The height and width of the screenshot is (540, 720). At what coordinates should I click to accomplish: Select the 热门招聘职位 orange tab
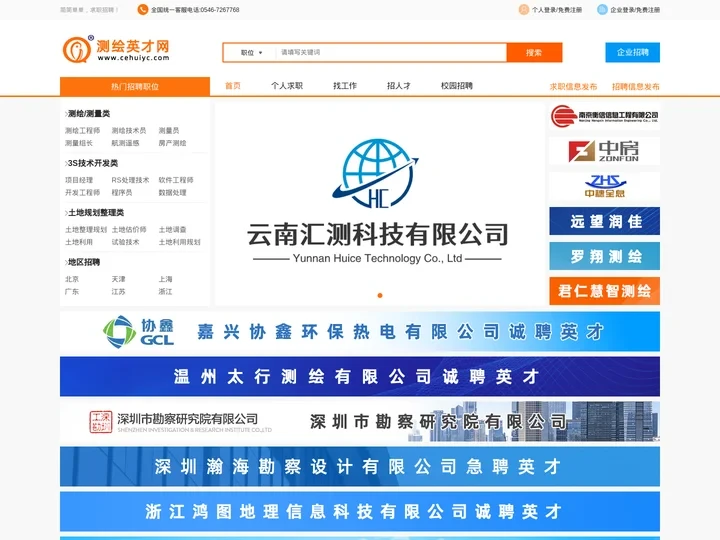[x=135, y=86]
